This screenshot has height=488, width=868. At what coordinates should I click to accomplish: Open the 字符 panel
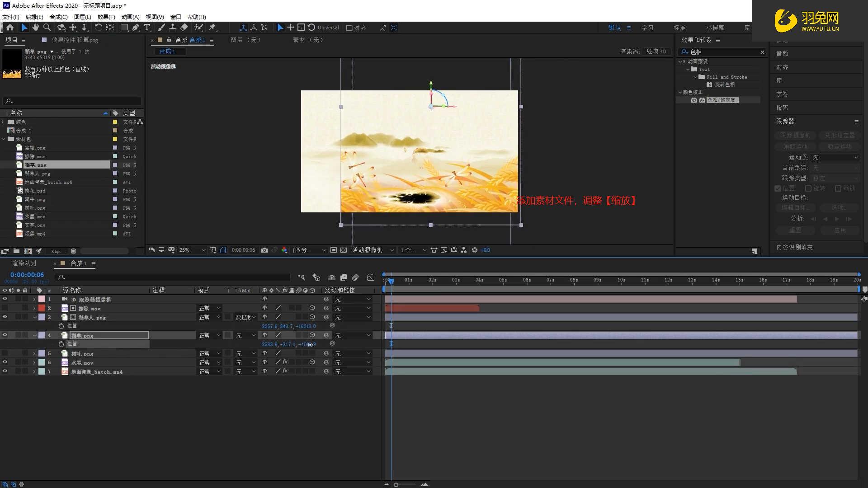point(782,94)
